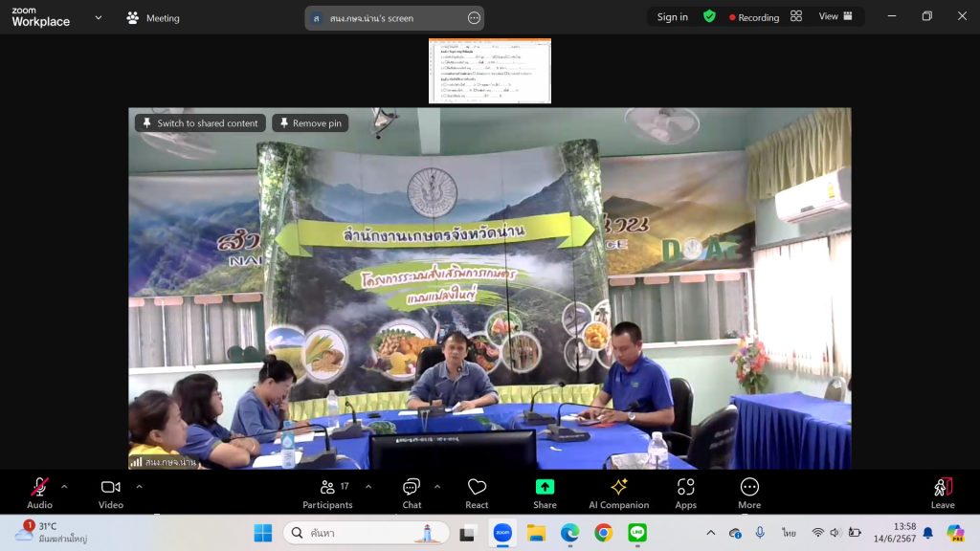Open the More options menu
The image size is (980, 551).
click(x=749, y=492)
